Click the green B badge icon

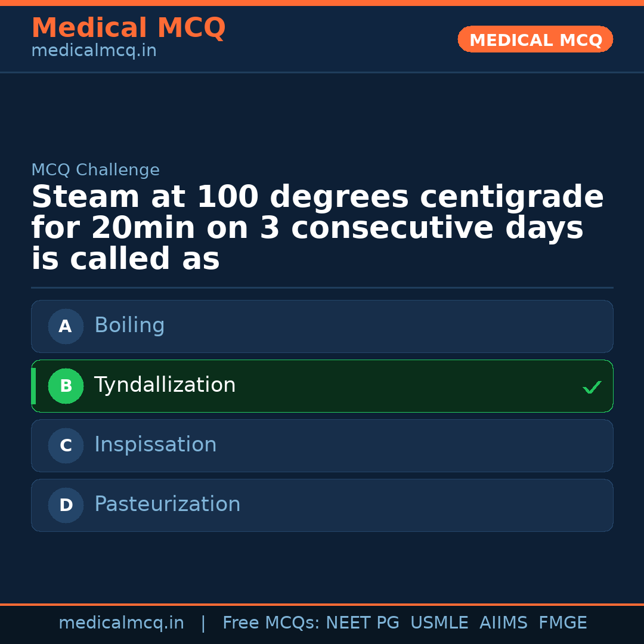click(x=66, y=386)
